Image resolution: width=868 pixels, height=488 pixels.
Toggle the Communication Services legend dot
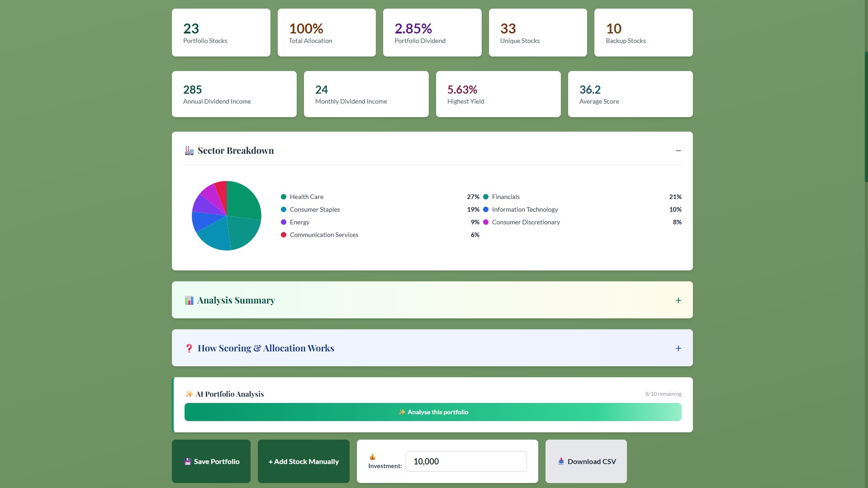(283, 235)
